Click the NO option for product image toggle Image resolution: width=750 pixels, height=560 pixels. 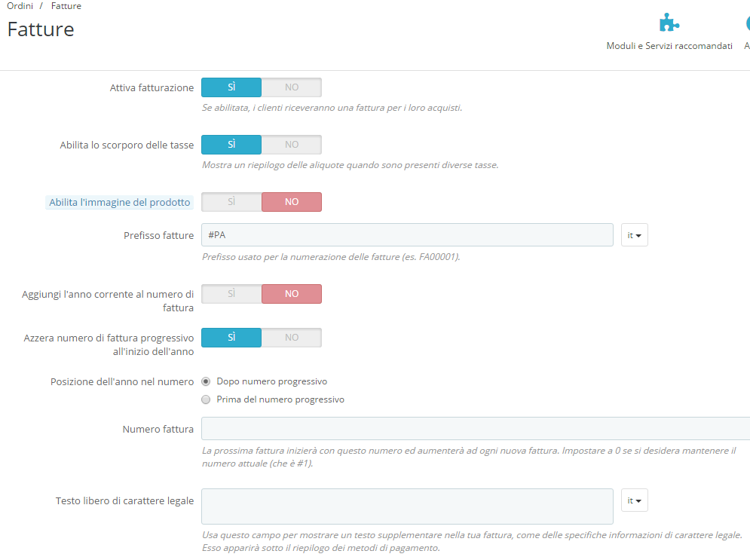(x=291, y=201)
